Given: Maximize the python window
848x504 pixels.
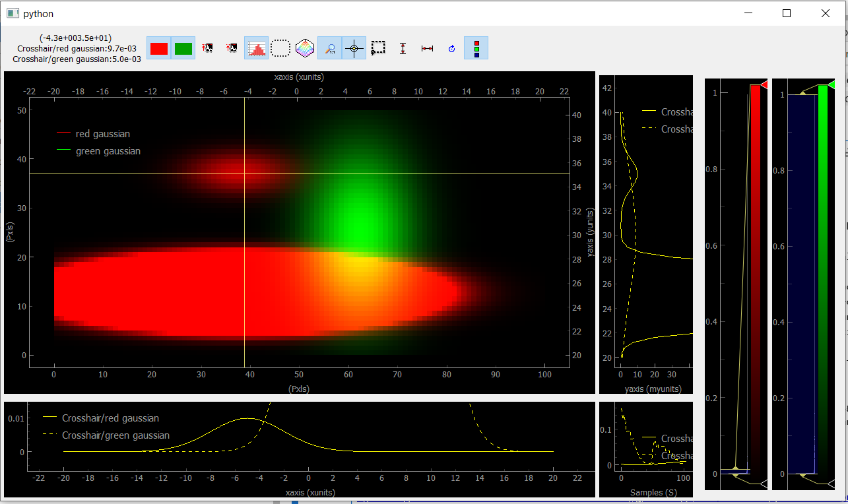Looking at the screenshot, I should click(787, 13).
